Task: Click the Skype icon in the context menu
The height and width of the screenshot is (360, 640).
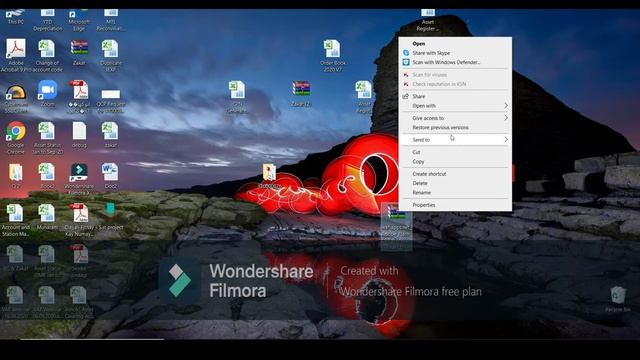Action: (x=406, y=53)
